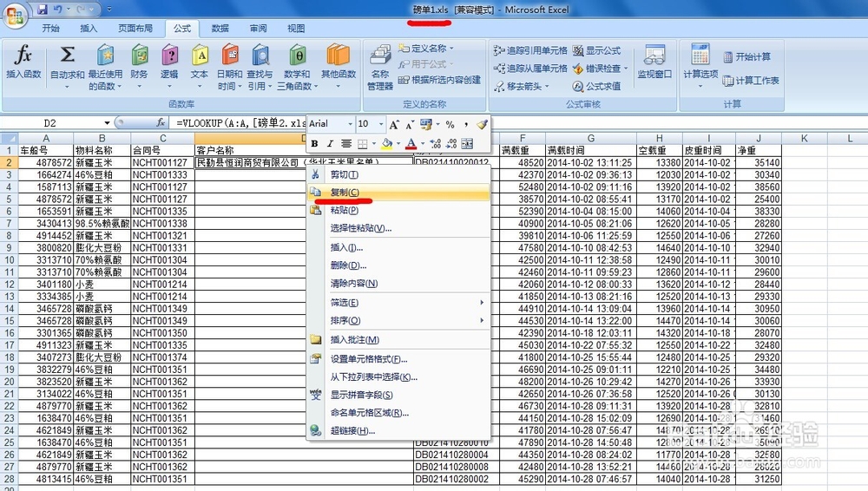868x491 pixels.
Task: Expand the 错误检查 dropdown arrow
Action: 626,69
